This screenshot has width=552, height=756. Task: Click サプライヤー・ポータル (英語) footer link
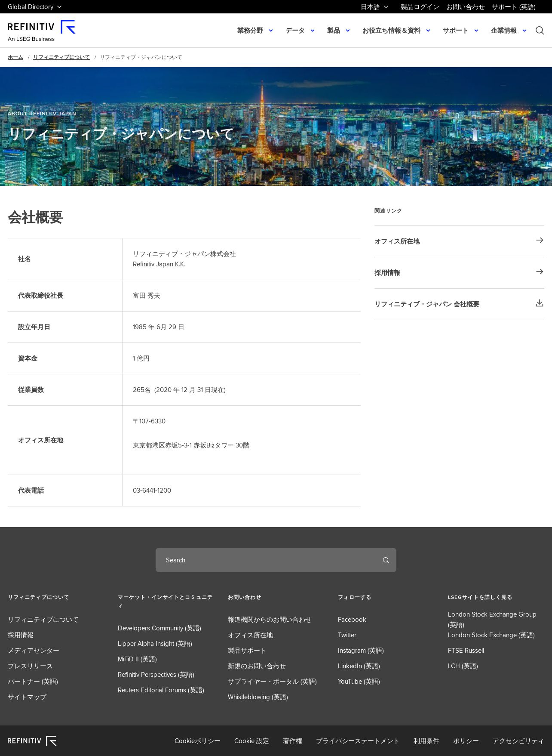(x=272, y=682)
